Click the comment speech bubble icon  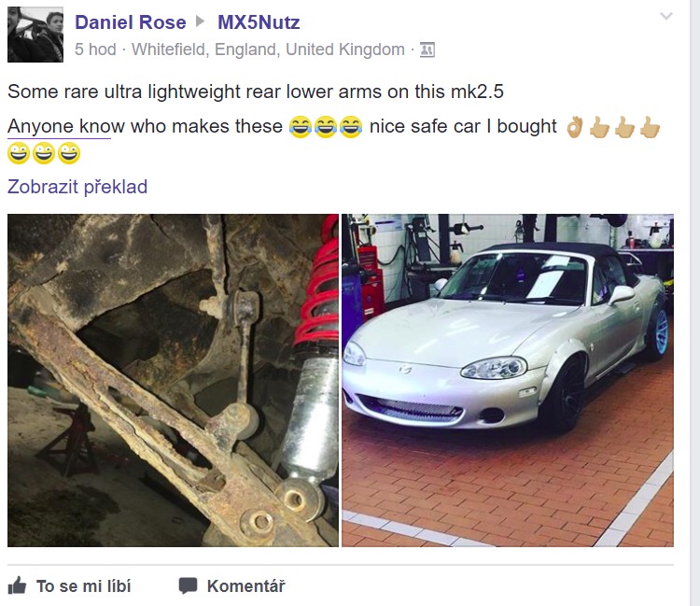coord(188,585)
